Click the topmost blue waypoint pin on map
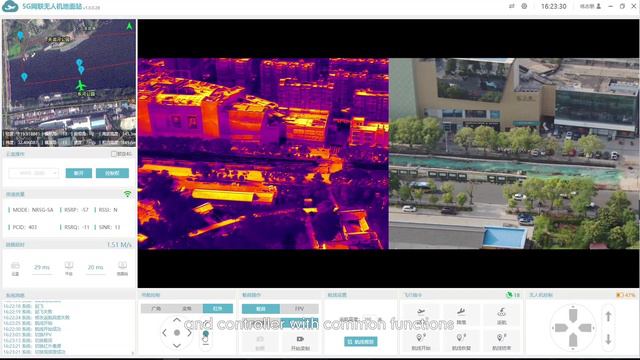Screen dimensions: 640x360 click(x=20, y=36)
